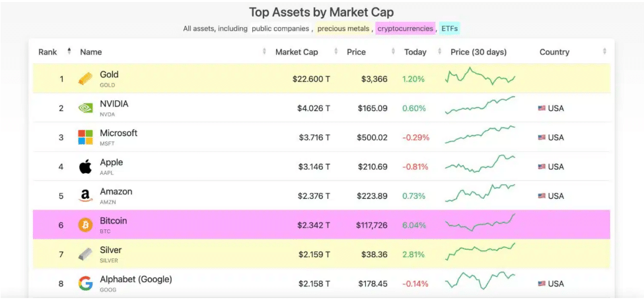Click the Google G logo icon

(85, 283)
